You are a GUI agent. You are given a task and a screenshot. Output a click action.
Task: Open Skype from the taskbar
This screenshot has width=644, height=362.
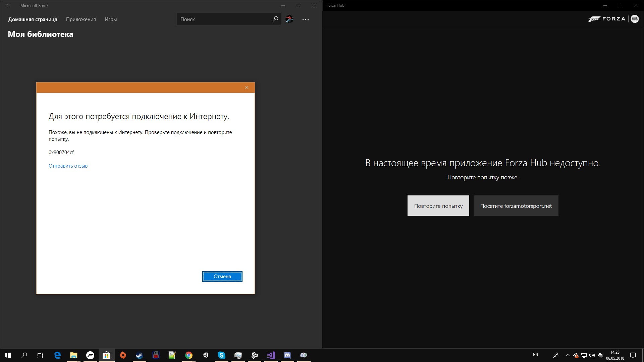coord(222,355)
